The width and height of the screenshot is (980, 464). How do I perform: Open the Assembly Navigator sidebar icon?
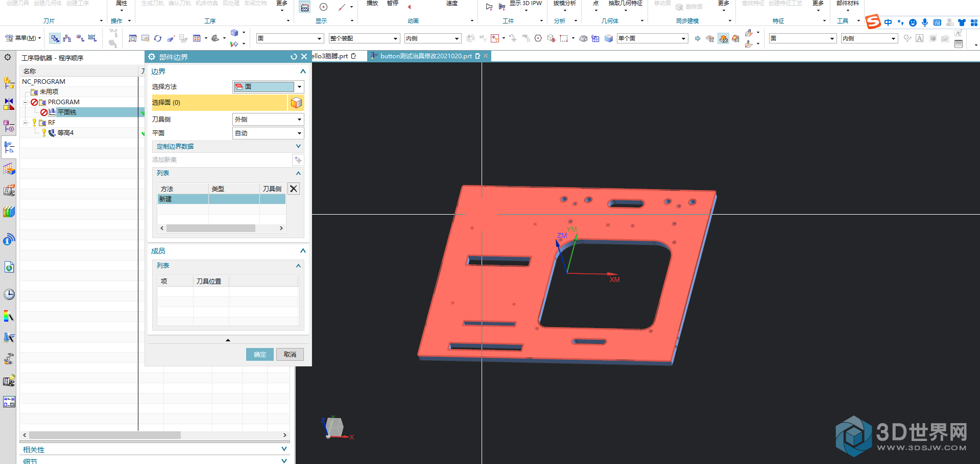point(9,82)
